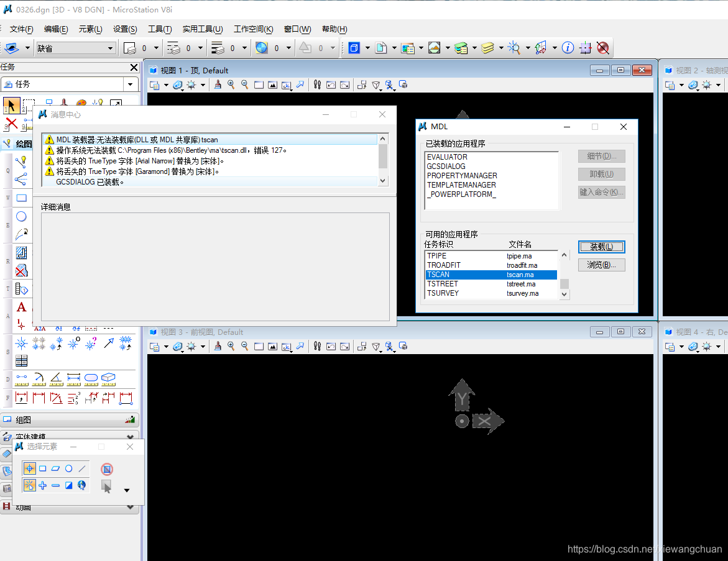Open Raster Manager icon in main toolbar

coord(434,48)
